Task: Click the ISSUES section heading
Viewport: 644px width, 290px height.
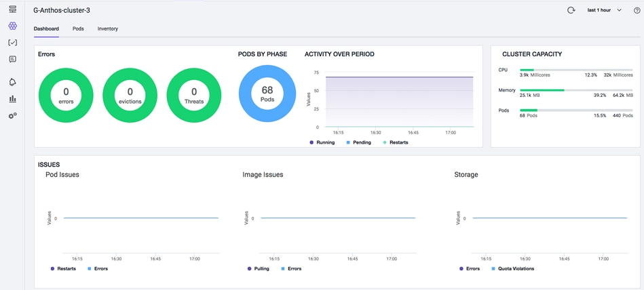Action: (x=49, y=165)
